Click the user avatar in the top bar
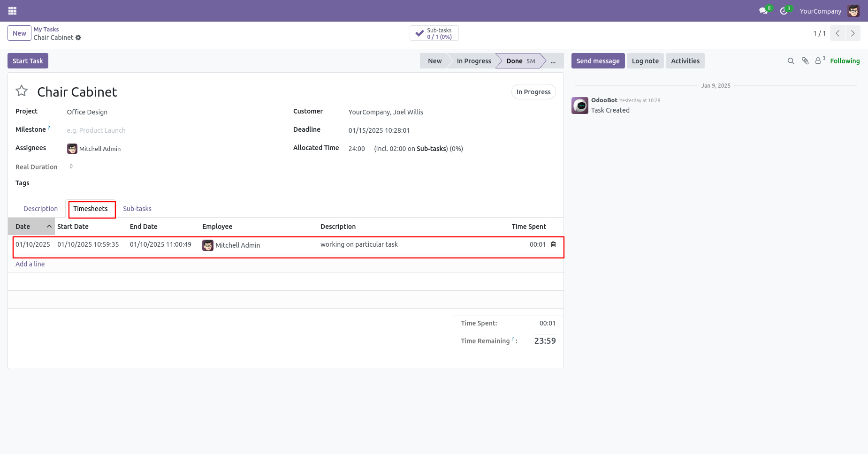This screenshot has height=454, width=868. tap(853, 11)
